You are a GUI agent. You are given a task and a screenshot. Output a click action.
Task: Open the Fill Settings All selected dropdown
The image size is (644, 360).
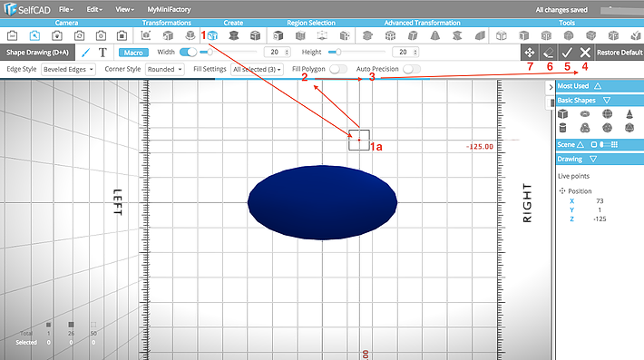[257, 70]
